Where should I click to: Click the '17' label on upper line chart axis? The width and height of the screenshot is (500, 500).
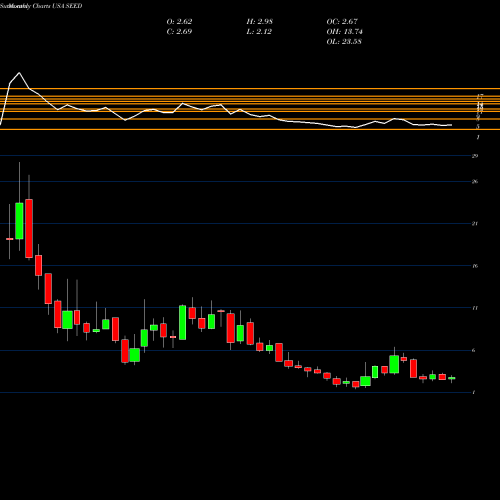pos(480,96)
